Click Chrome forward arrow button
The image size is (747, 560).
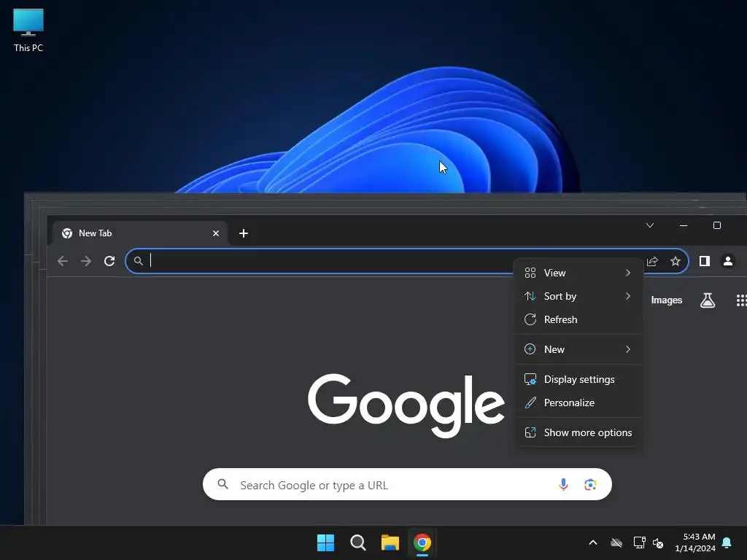[x=86, y=261]
